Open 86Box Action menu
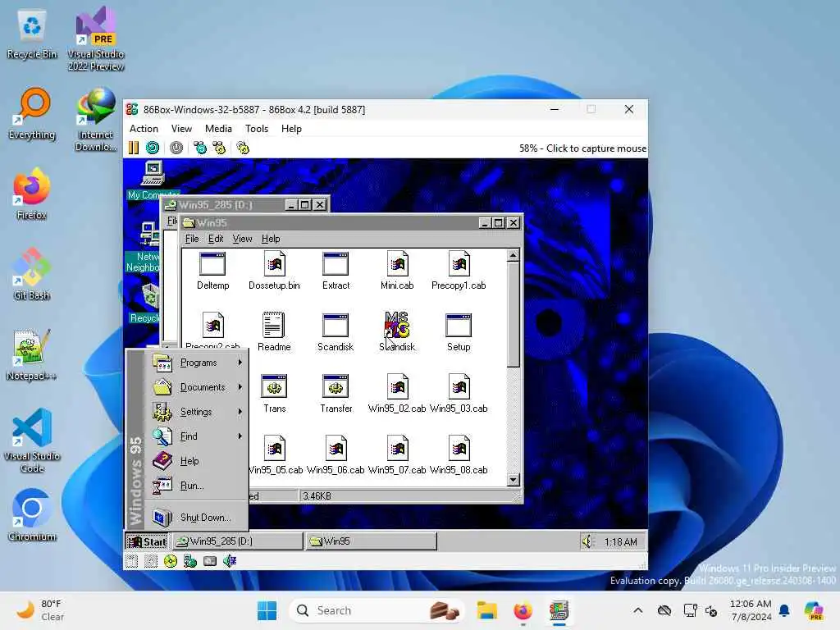 [144, 129]
